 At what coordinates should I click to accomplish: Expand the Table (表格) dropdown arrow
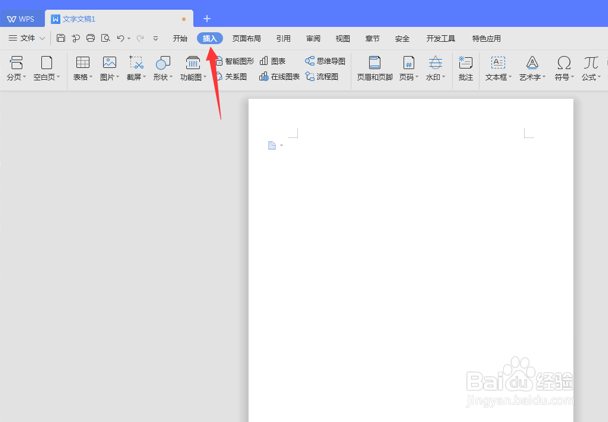(91, 77)
